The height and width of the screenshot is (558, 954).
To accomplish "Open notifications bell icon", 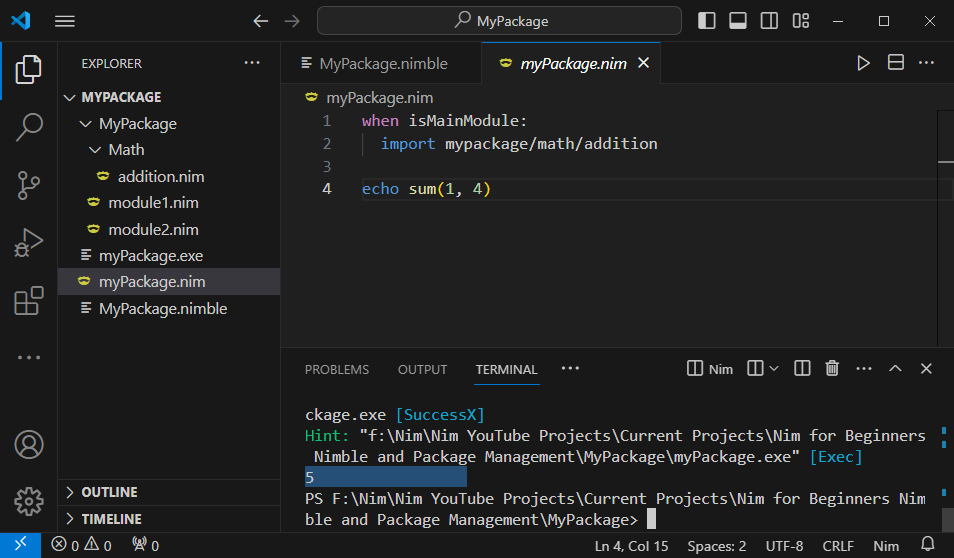I will [927, 544].
